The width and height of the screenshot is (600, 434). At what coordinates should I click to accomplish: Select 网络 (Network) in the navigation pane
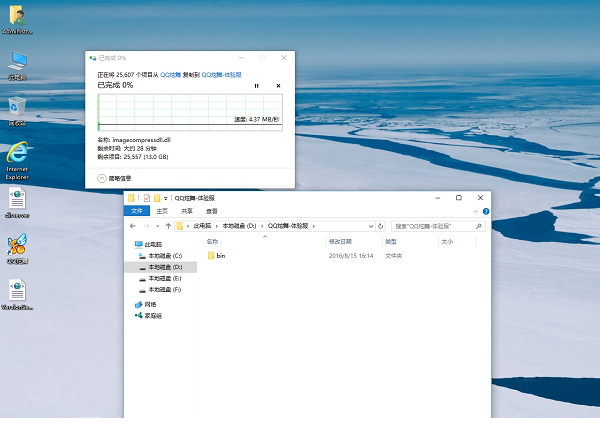[146, 304]
